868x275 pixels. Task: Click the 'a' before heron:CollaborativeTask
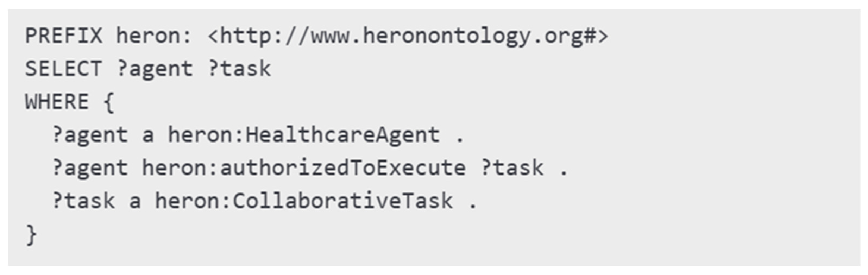point(135,202)
